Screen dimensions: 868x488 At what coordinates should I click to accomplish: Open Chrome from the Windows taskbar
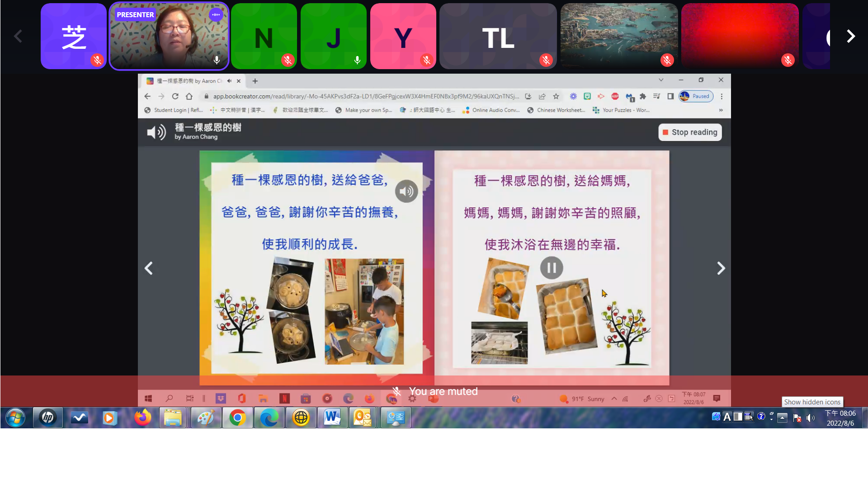click(x=237, y=418)
